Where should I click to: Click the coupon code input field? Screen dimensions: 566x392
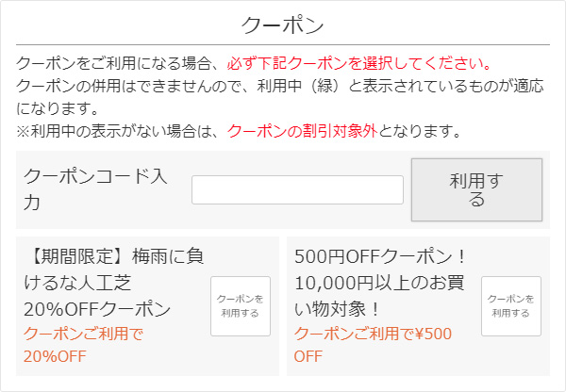tap(297, 189)
